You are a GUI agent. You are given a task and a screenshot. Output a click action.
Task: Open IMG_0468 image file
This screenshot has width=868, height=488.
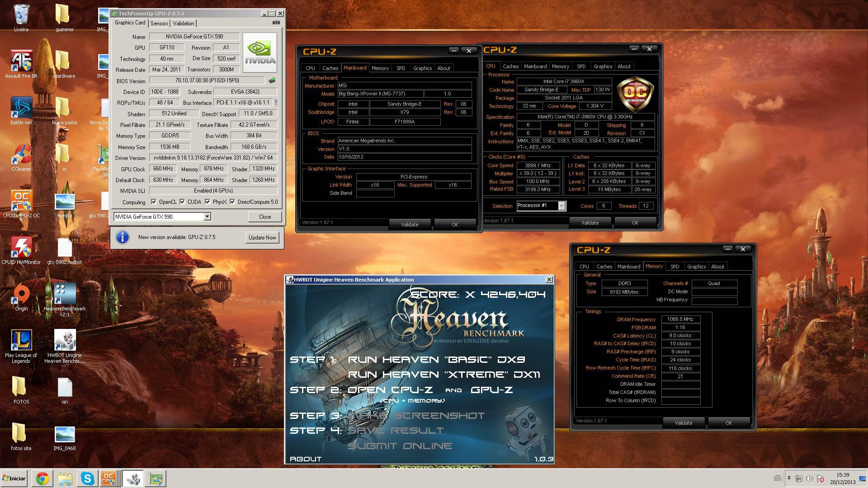pyautogui.click(x=64, y=437)
